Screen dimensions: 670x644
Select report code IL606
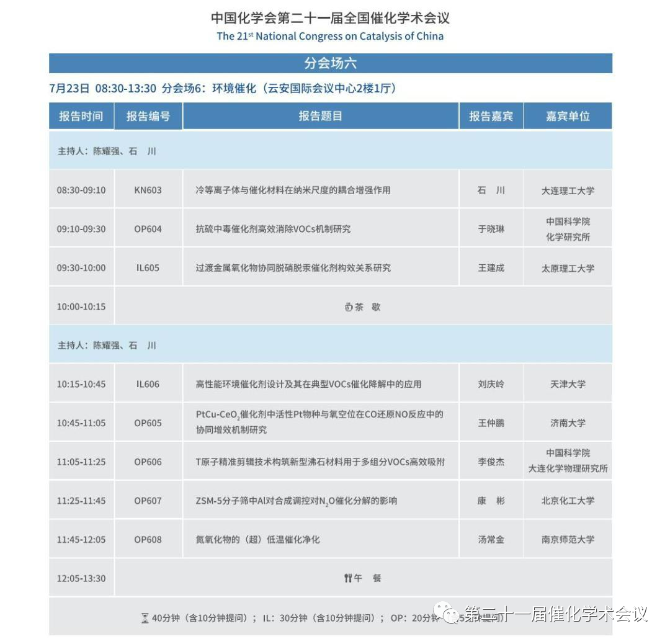click(x=148, y=384)
